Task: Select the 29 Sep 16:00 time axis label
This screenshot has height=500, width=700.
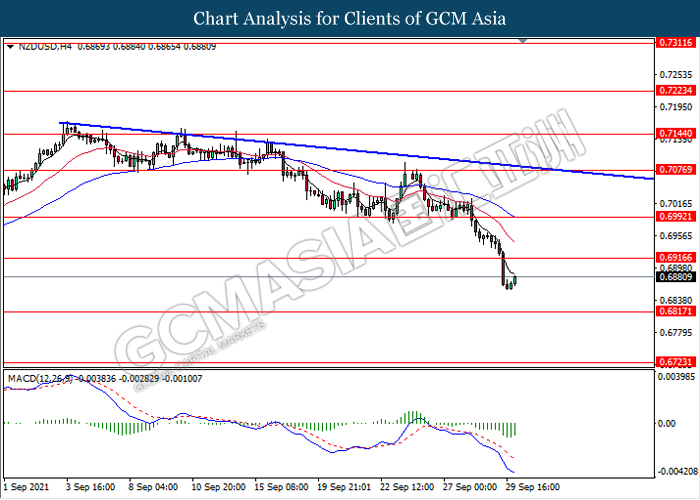Action: click(x=533, y=487)
